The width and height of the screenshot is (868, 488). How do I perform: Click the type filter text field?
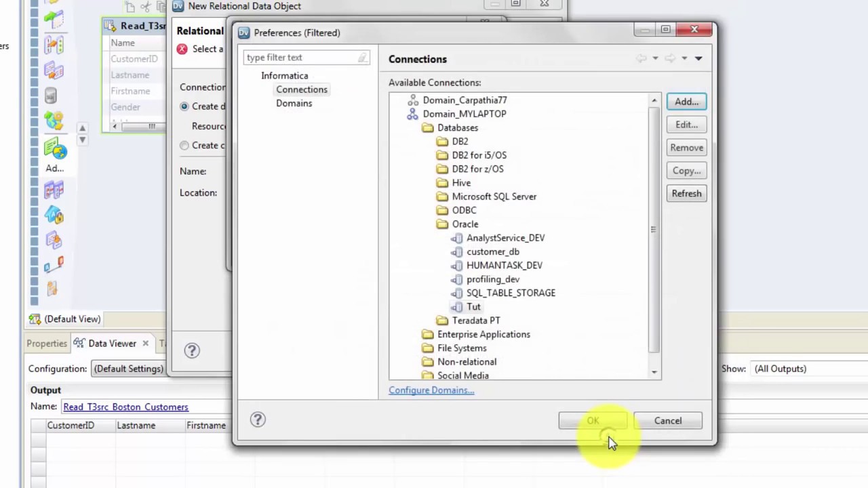[307, 58]
